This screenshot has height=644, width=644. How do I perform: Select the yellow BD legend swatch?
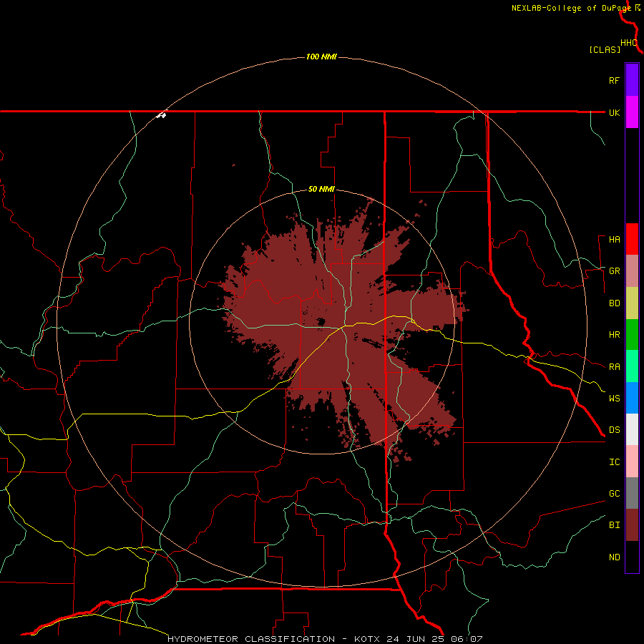pos(632,303)
